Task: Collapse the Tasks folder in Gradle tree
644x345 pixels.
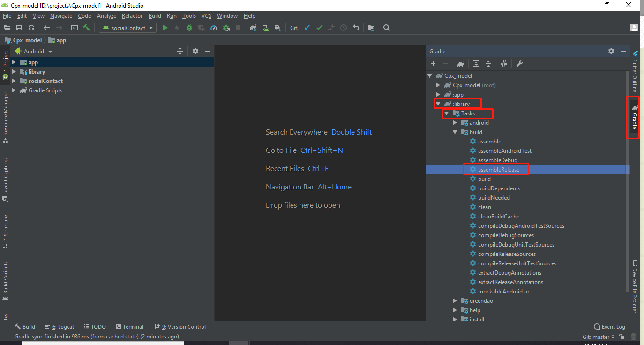Action: 447,113
